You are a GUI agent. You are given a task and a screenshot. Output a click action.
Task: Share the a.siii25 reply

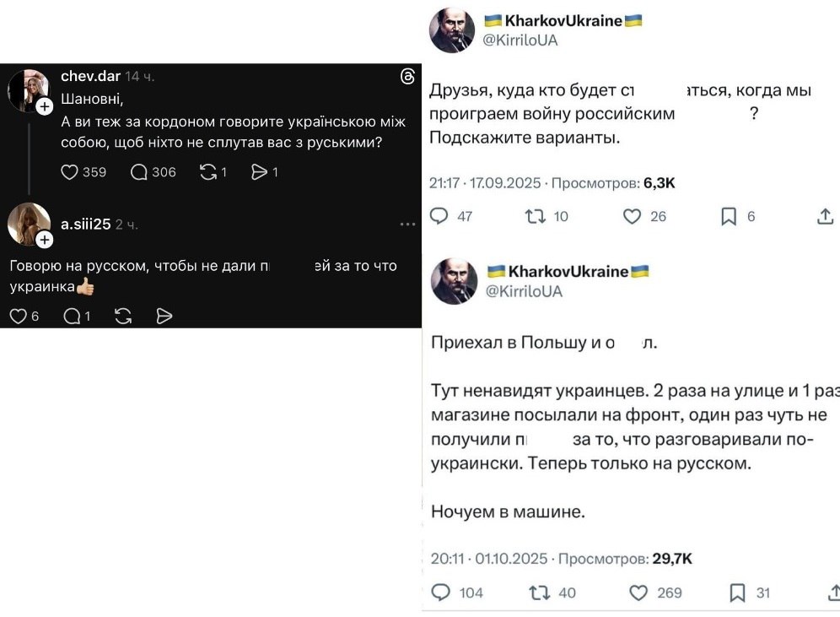[x=164, y=316]
